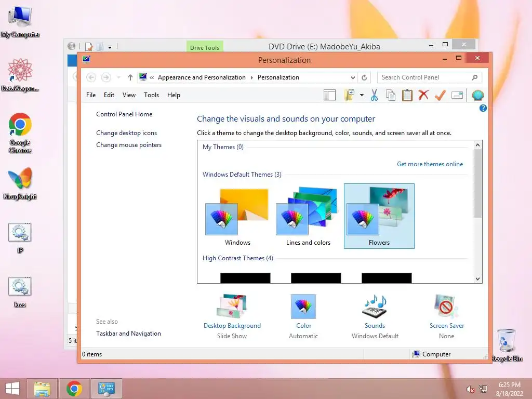Viewport: 532px width, 399px height.
Task: Open Chrome from the taskbar
Action: pos(74,389)
